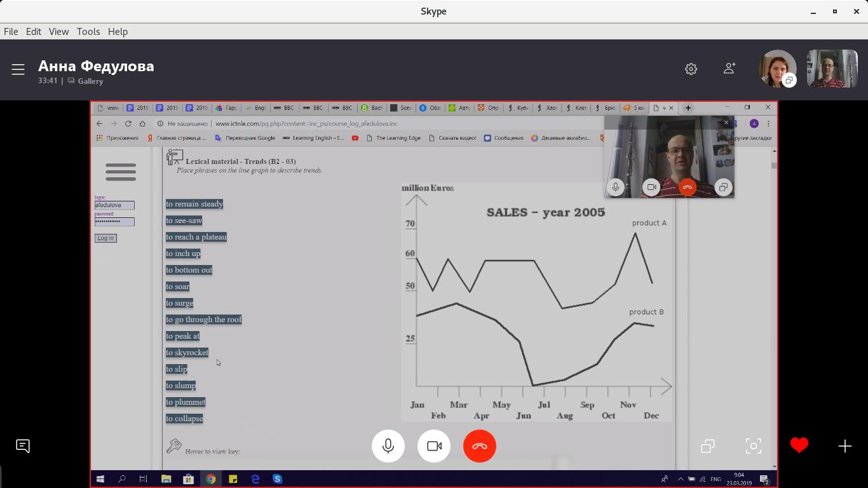Open the Edit menu

point(34,31)
